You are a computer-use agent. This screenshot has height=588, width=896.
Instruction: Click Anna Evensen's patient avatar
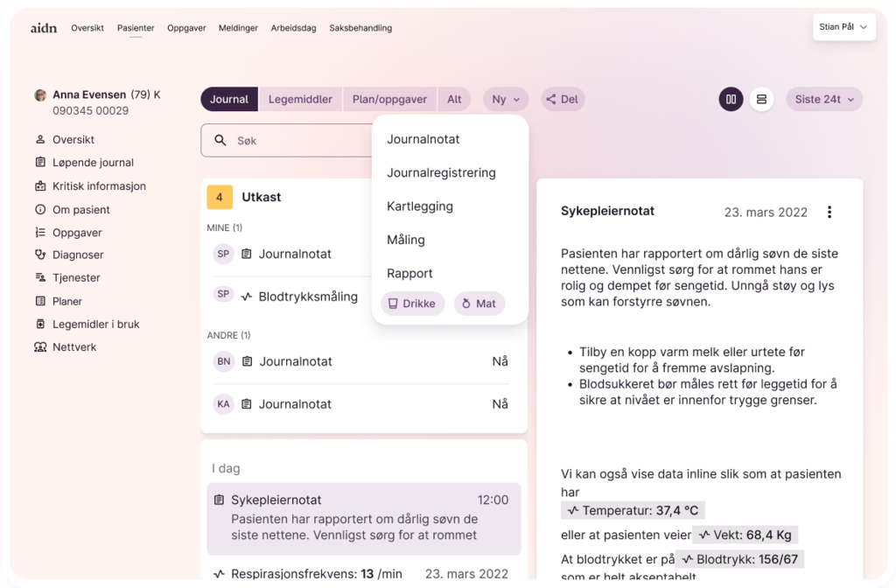coord(40,95)
